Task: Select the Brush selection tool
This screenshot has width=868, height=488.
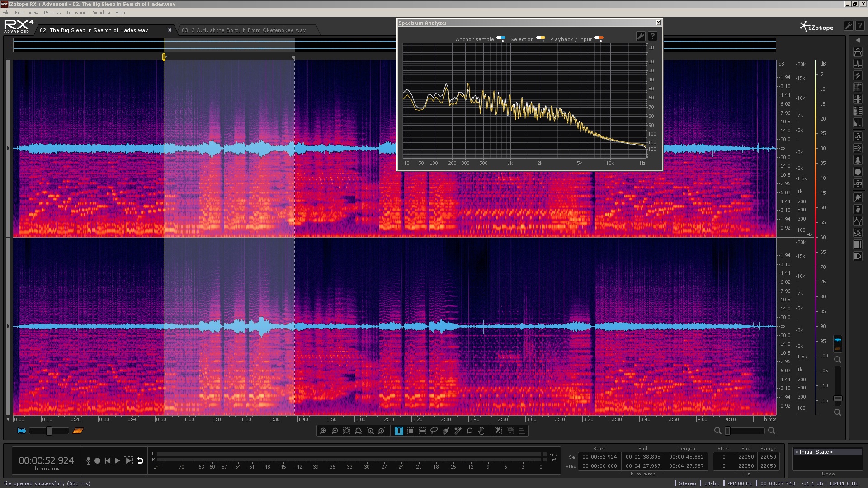Action: tap(446, 431)
